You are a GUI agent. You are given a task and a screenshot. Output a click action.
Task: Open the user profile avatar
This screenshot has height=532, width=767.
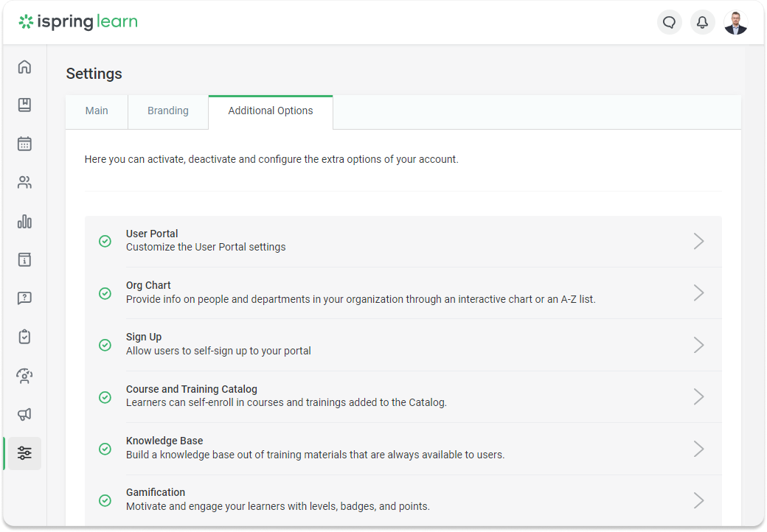click(x=735, y=22)
